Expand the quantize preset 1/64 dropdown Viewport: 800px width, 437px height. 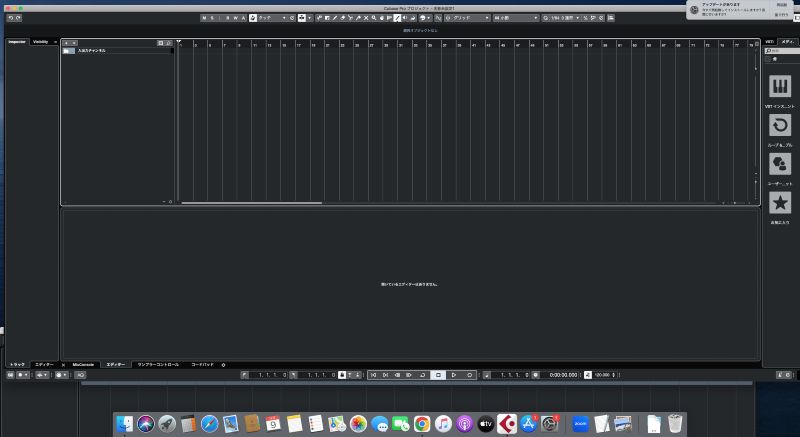567,17
